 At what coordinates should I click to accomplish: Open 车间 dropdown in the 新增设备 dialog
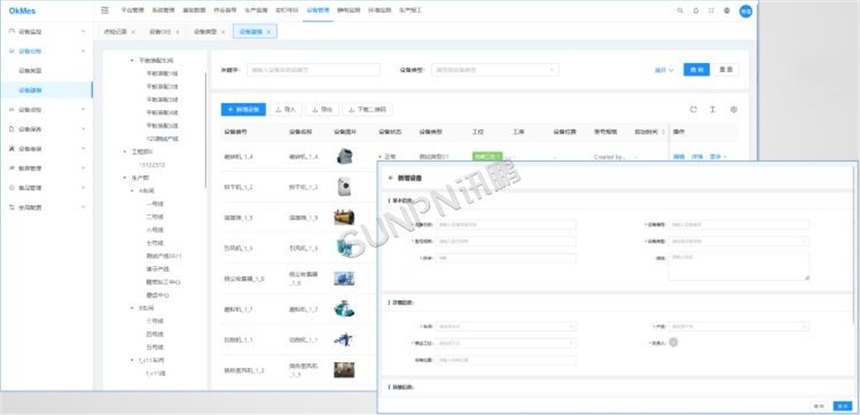coord(506,326)
